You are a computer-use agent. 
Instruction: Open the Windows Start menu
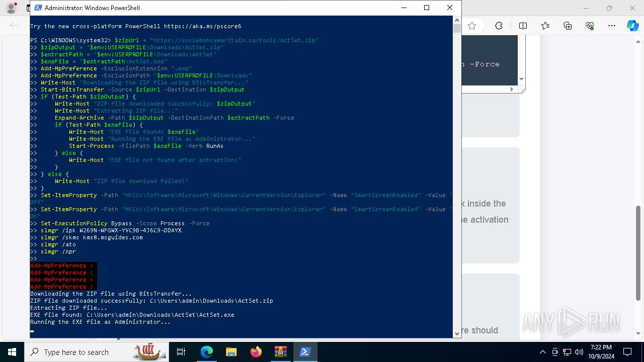(12, 352)
